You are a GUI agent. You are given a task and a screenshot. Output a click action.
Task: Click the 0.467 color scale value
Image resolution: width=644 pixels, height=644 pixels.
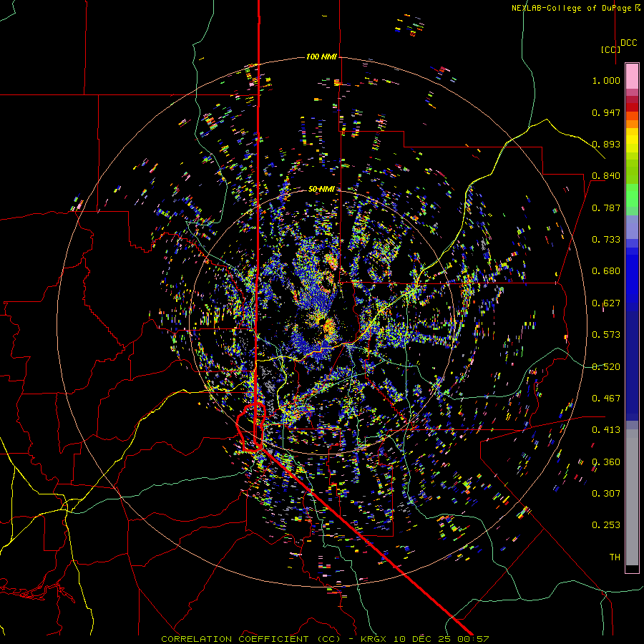pyautogui.click(x=606, y=399)
